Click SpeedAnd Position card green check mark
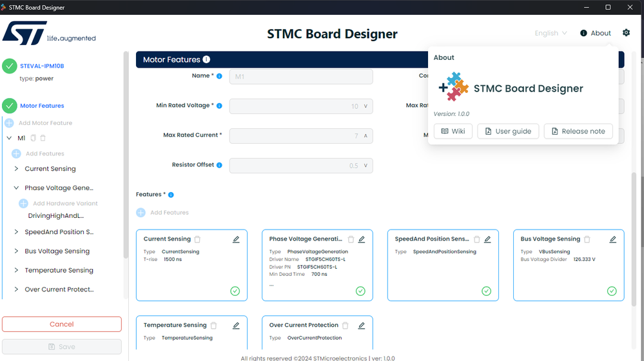The image size is (644, 361). [x=486, y=291]
